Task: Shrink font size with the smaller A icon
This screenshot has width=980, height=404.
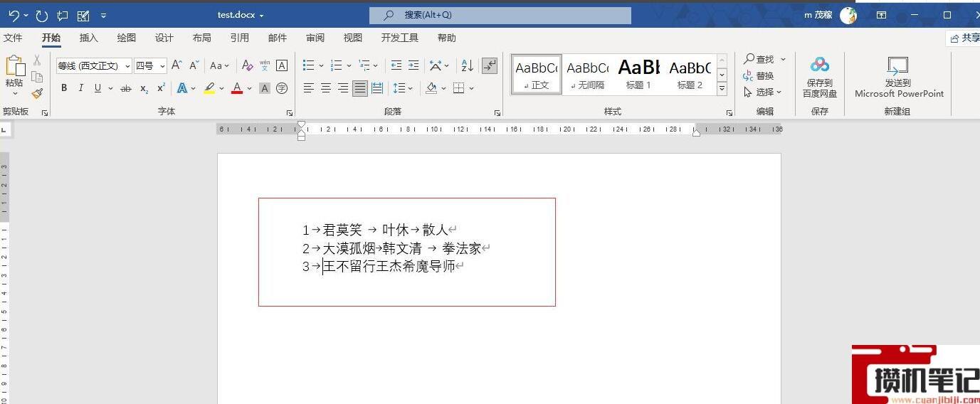Action: 194,65
